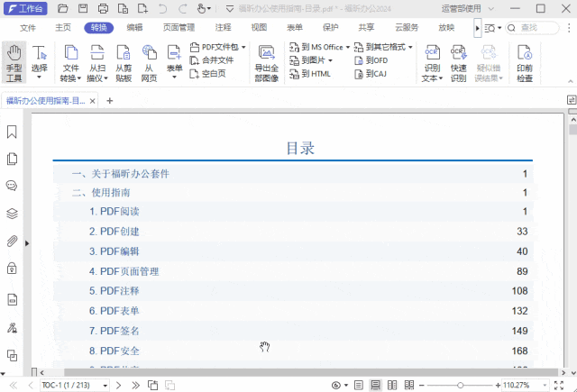Open the attachments paperclip panel icon
Screen dimensions: 577x392
(x=12, y=242)
